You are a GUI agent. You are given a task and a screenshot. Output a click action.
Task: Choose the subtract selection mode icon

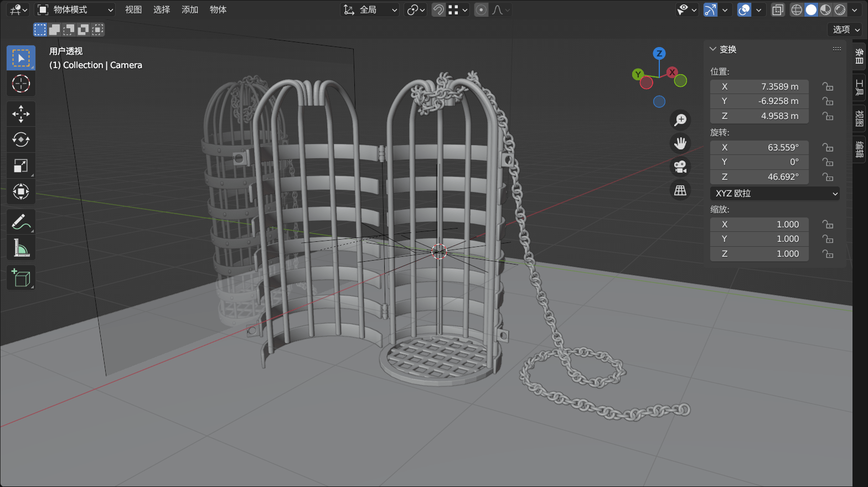point(69,29)
